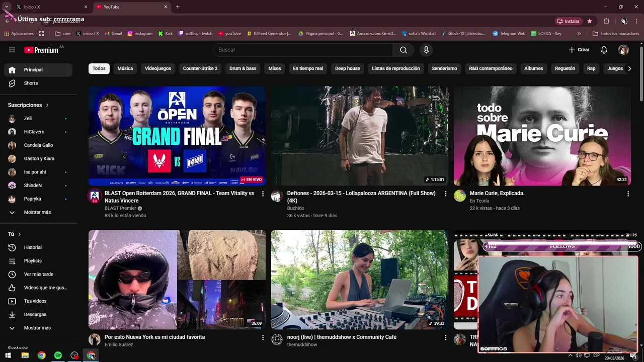Open File Explorer from the taskbar
Screen dimensions: 644x362
tap(25, 355)
